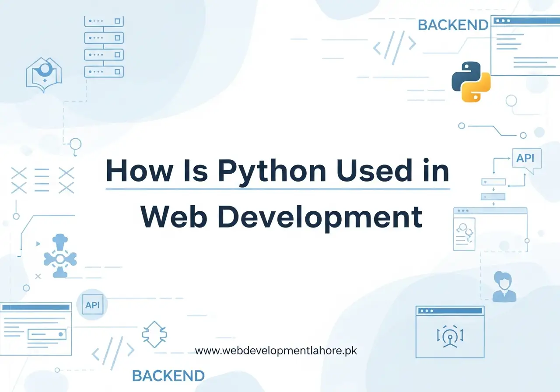Screen dimensions: 560x392
Task: Click the API speech bubble on the right
Action: tap(526, 159)
